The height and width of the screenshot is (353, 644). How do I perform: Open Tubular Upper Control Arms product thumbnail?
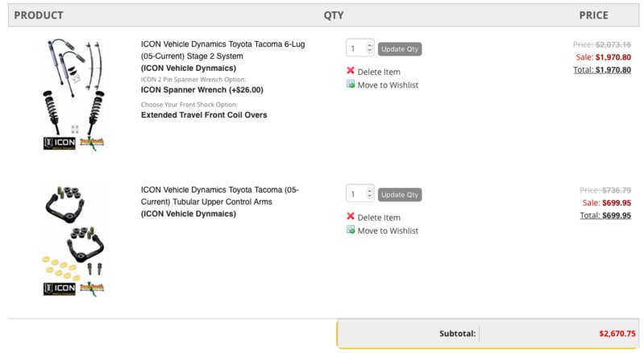[x=74, y=240]
